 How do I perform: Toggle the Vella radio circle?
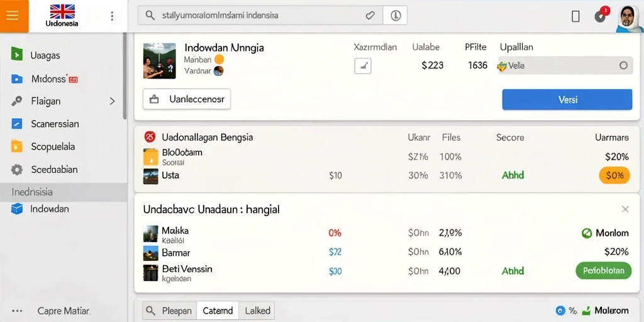[623, 65]
